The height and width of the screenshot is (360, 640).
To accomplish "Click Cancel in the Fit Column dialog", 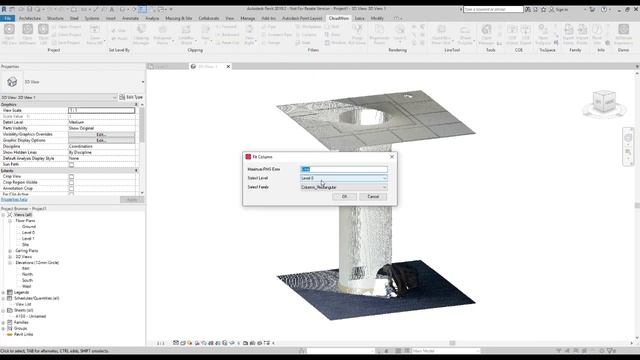I will pyautogui.click(x=373, y=197).
